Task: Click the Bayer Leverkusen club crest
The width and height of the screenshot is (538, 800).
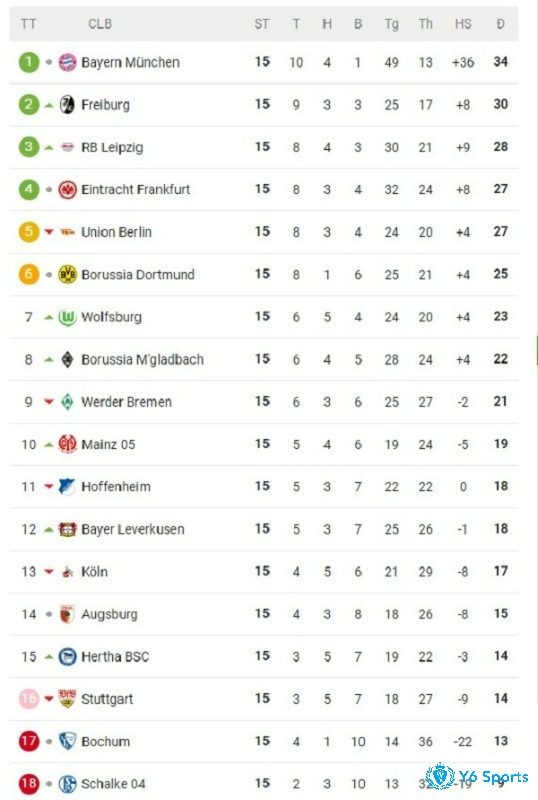Action: tap(67, 529)
